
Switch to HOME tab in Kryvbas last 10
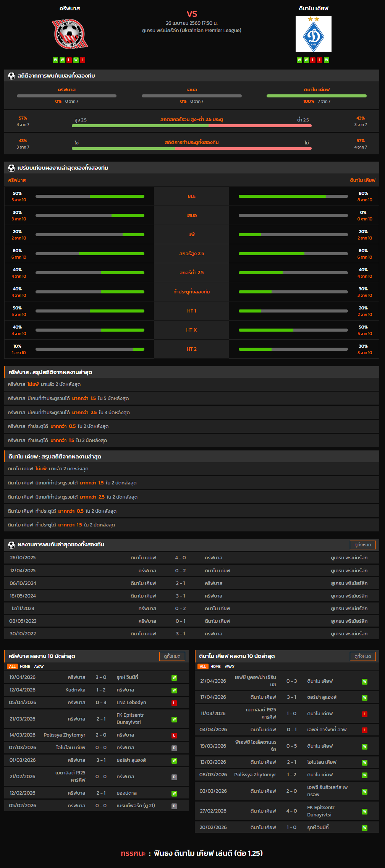(25, 667)
